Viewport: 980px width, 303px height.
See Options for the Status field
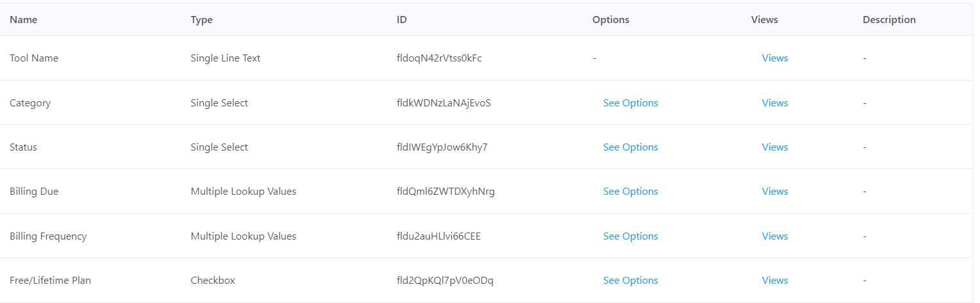[630, 147]
